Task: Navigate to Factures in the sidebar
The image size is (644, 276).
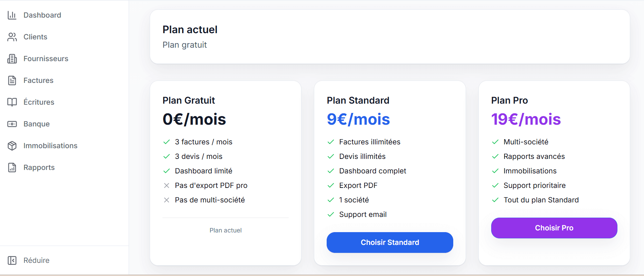Action: pyautogui.click(x=38, y=80)
